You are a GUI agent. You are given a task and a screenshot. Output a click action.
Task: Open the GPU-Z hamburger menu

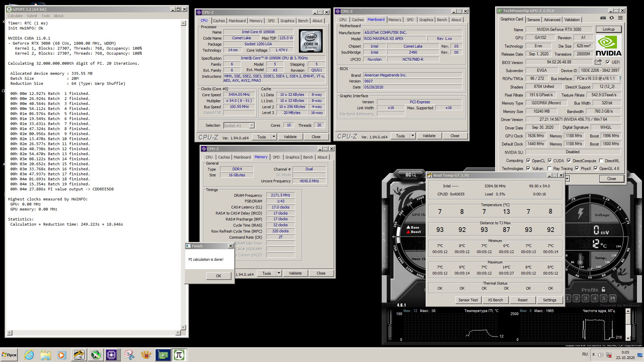click(x=620, y=18)
